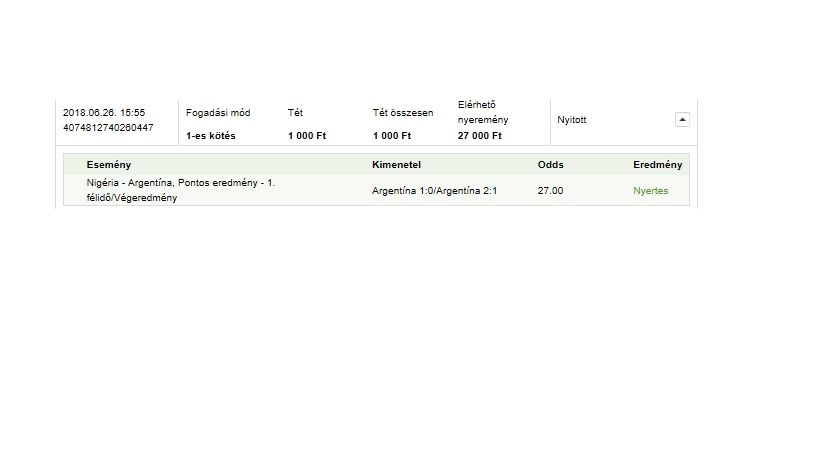The height and width of the screenshot is (460, 816).
Task: Click the 1 000 Ft total stake value
Action: pos(392,135)
